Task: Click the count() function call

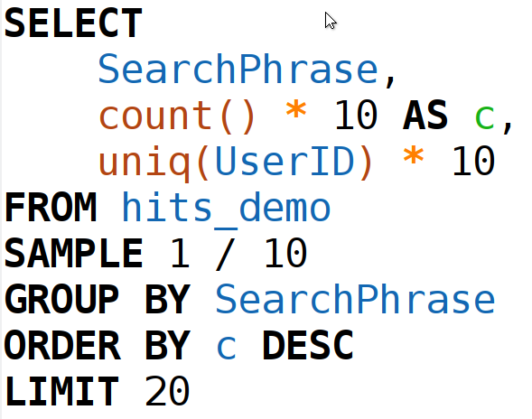Action: tap(176, 116)
